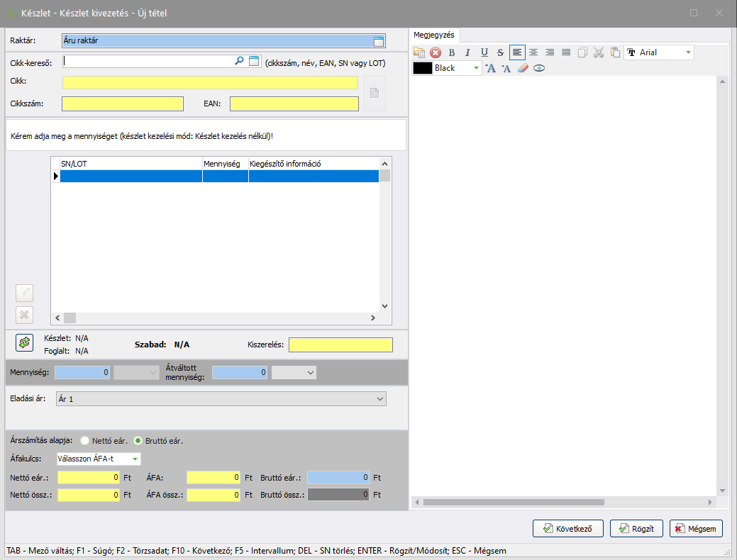Select the Bruttó eár. radio option
This screenshot has width=737, height=560.
138,441
